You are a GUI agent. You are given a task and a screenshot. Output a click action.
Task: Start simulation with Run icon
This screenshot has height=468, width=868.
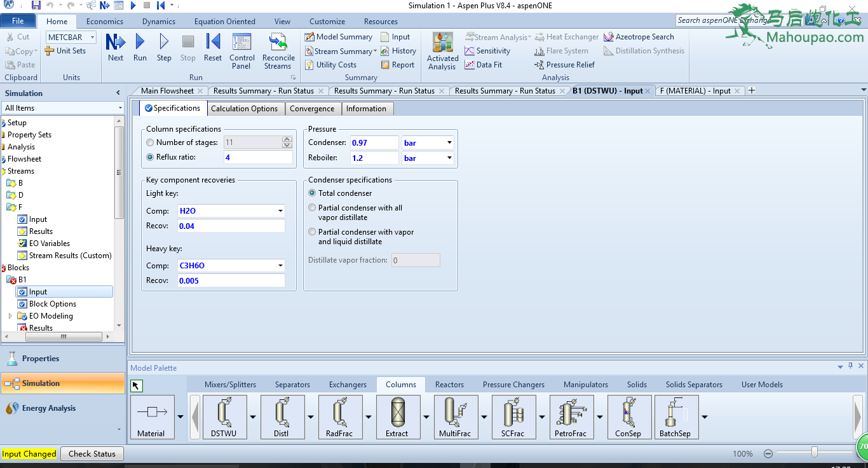[140, 48]
